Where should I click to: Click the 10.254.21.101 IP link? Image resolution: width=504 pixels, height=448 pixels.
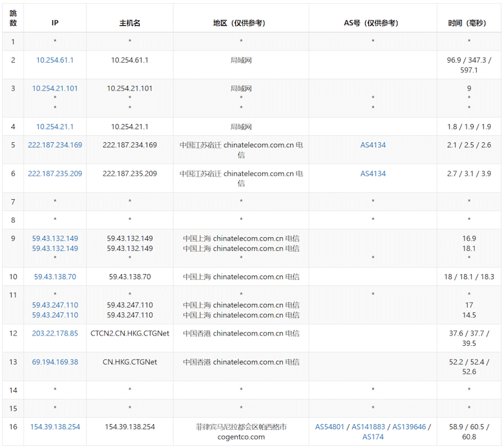pos(55,89)
